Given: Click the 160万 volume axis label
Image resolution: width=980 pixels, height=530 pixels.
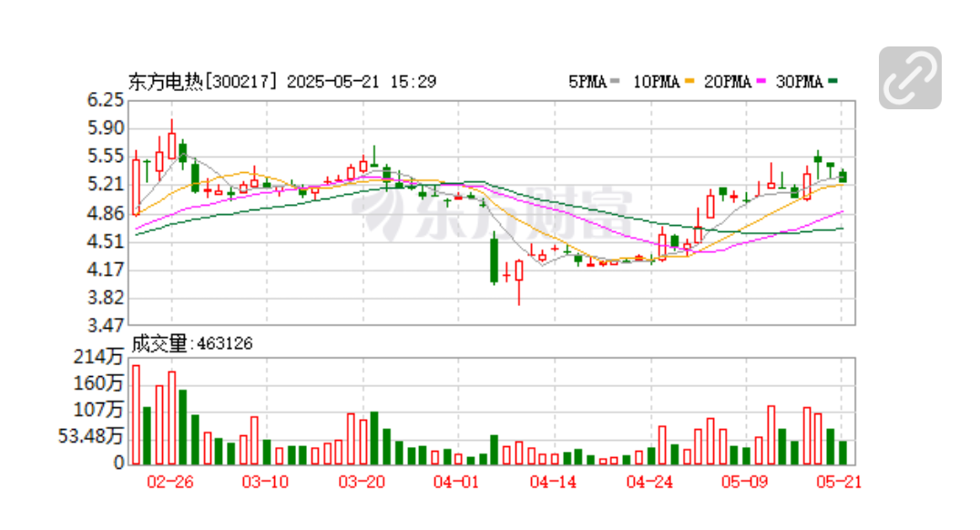Looking at the screenshot, I should click(98, 383).
